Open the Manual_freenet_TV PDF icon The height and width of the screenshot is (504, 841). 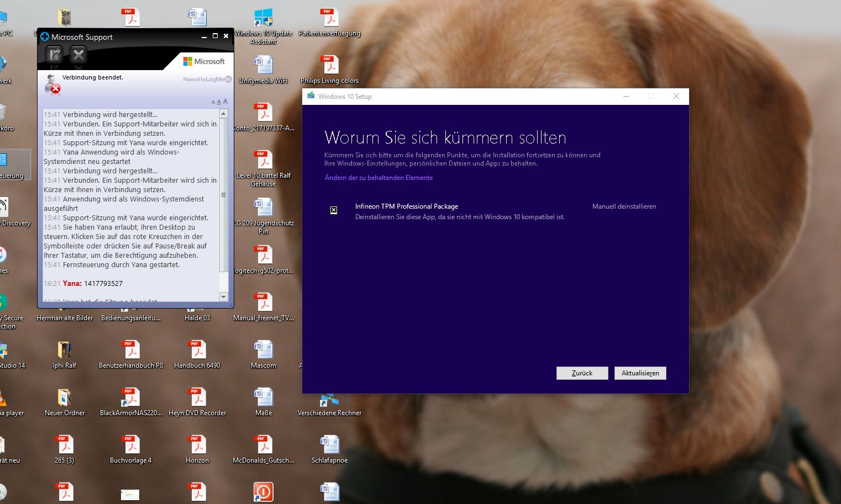pyautogui.click(x=264, y=307)
